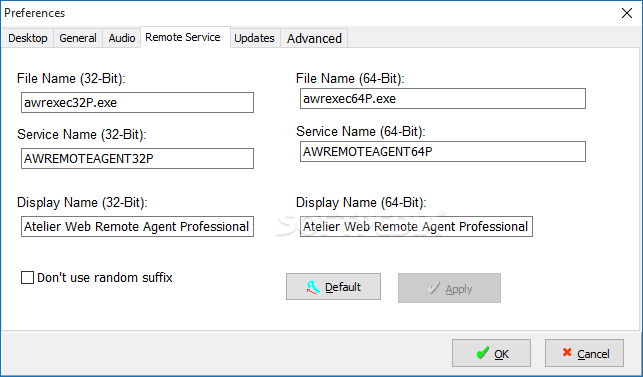Screen dimensions: 643x377
Task: Click the Service Name 32-Bit input
Action: 137,158
